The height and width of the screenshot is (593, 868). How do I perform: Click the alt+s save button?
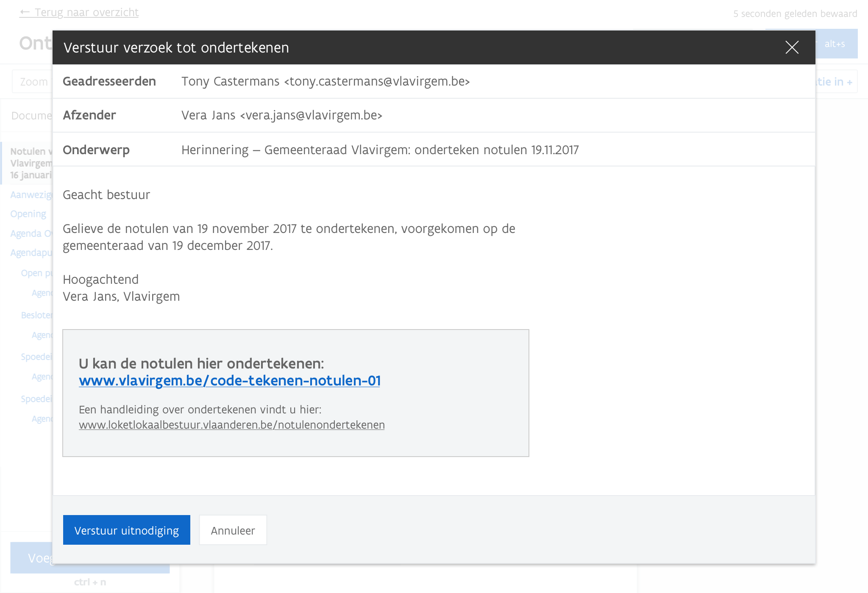[x=837, y=44]
